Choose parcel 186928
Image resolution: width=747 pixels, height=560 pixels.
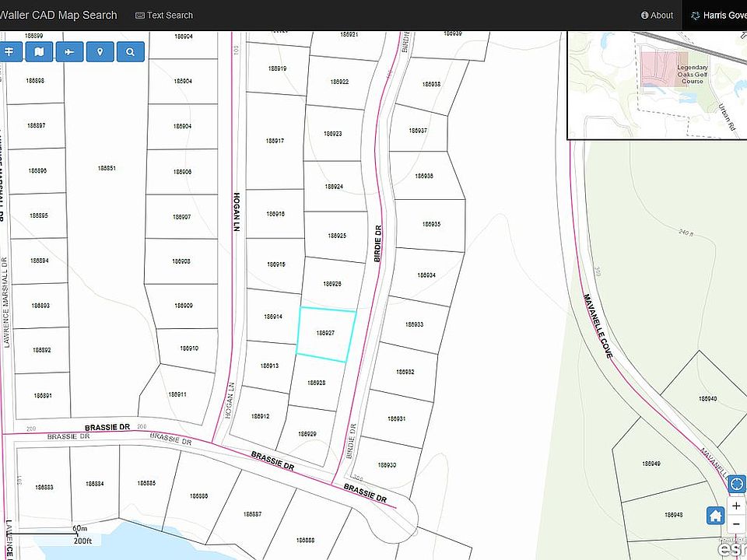click(x=317, y=383)
